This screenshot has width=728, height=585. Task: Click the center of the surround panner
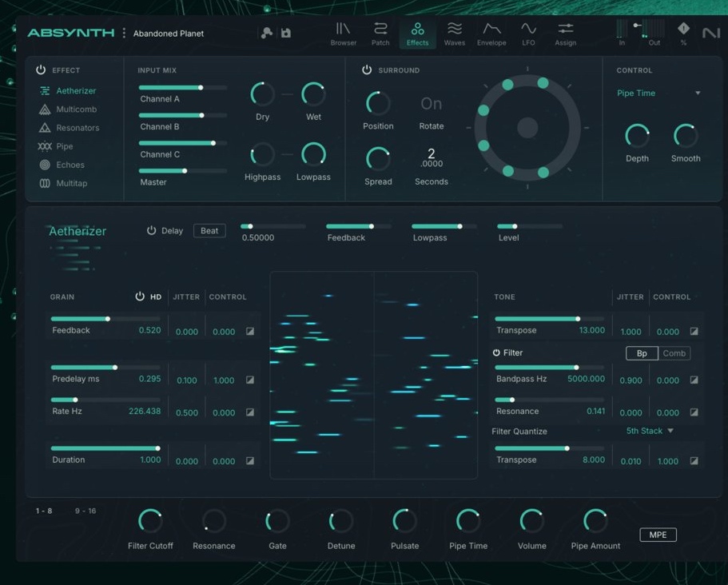(x=527, y=128)
